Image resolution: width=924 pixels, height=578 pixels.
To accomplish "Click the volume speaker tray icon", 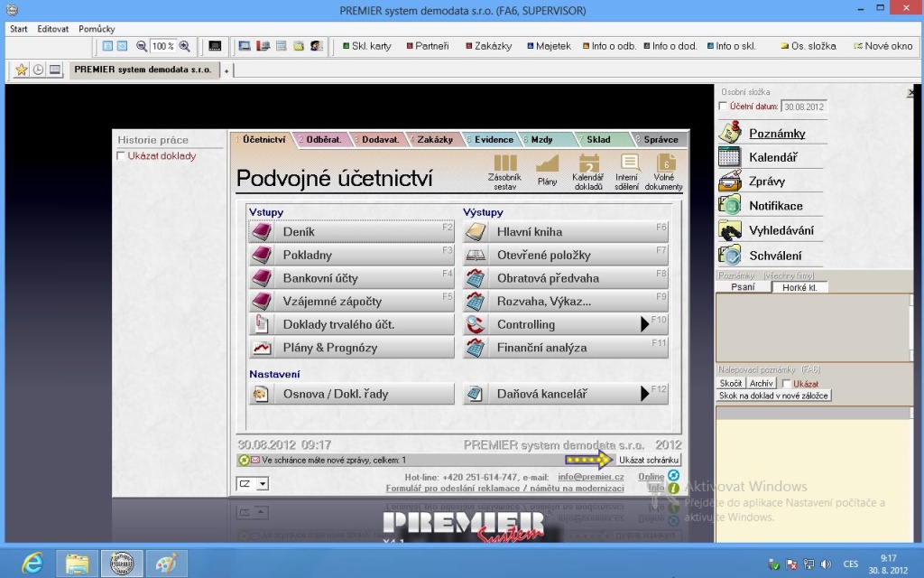I will click(826, 564).
